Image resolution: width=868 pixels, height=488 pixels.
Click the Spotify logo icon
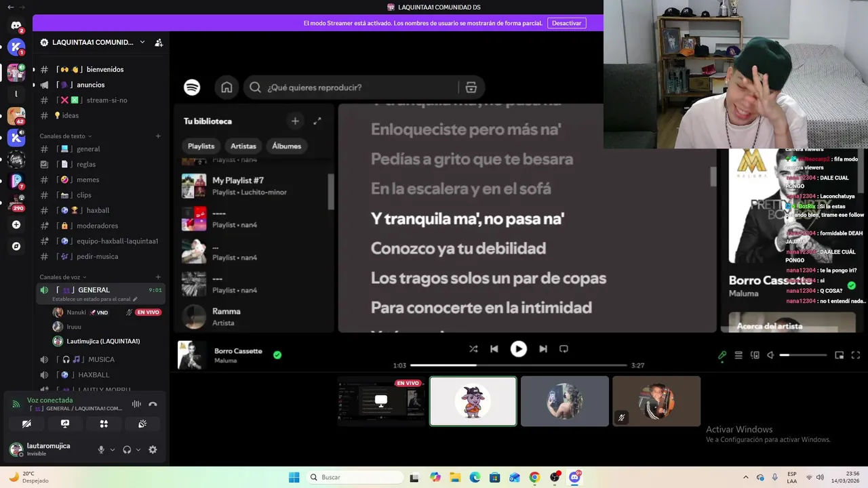[192, 87]
